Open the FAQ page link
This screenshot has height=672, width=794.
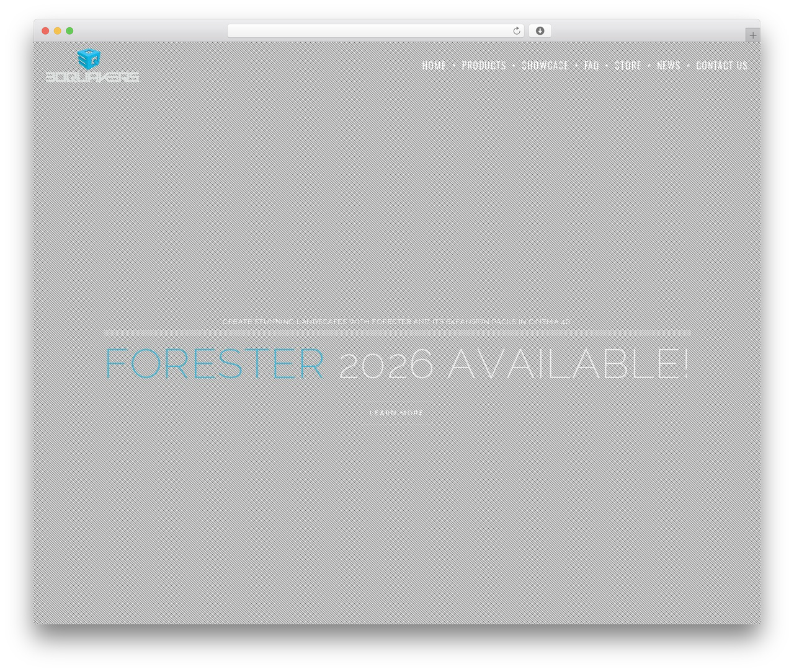[592, 66]
